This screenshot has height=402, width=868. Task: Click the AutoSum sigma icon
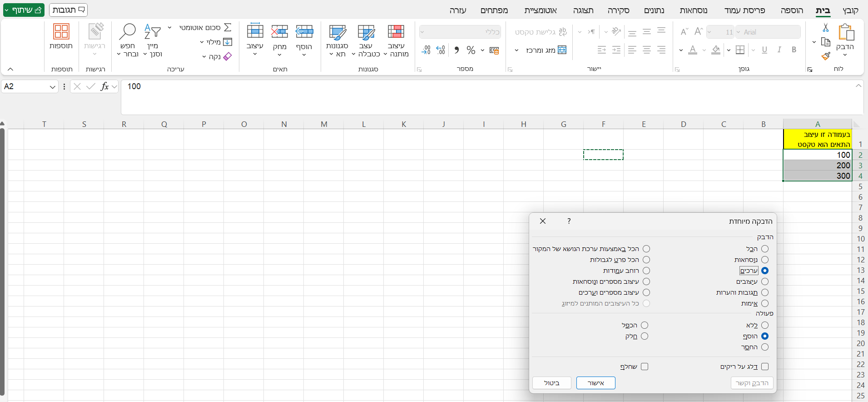point(228,28)
